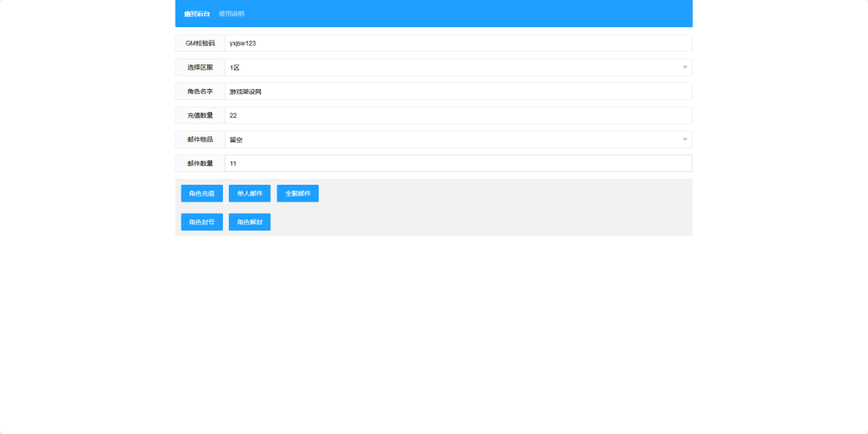Viewport: 868px width, 434px height.
Task: Open the 选择区服 dropdown showing 1区
Action: point(459,68)
